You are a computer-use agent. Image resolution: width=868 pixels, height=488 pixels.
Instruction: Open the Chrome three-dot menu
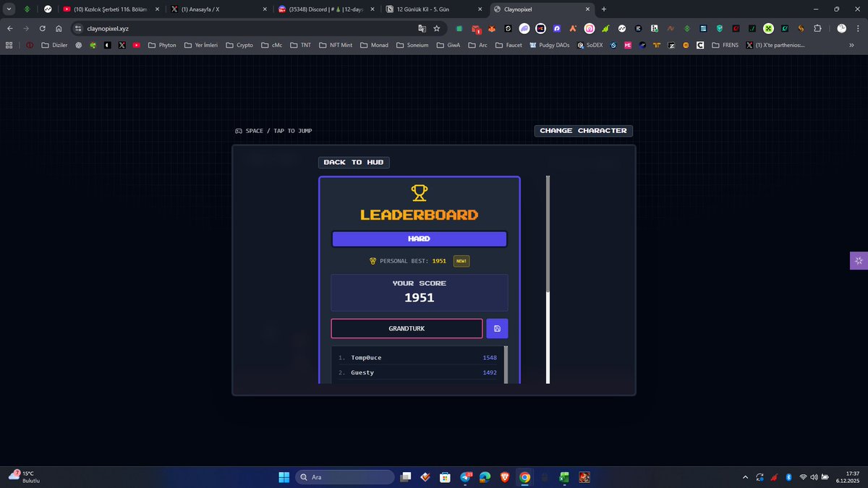pyautogui.click(x=858, y=28)
